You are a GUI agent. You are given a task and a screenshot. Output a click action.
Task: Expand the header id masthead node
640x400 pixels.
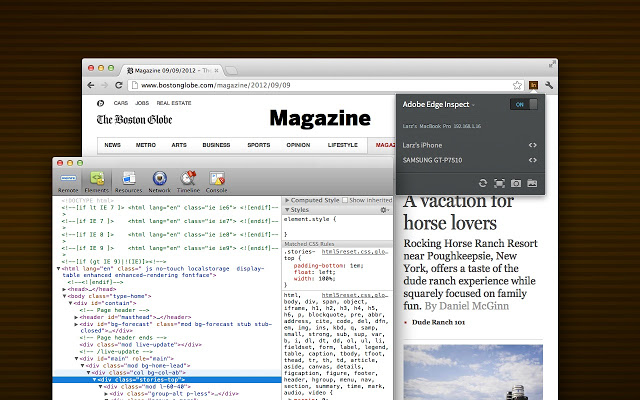point(76,317)
